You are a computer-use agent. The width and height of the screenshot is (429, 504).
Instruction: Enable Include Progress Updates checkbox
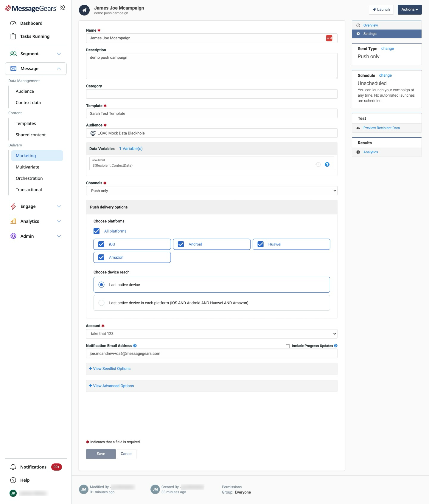[x=288, y=346]
